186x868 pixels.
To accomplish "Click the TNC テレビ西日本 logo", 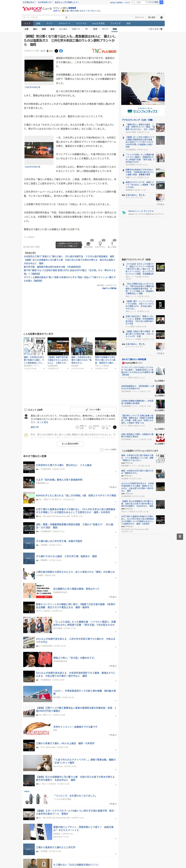I will coord(104,51).
